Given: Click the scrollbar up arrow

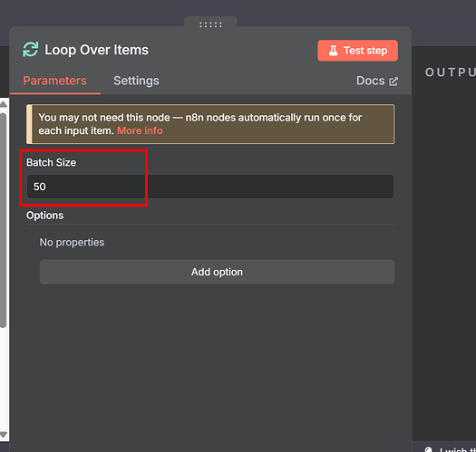Looking at the screenshot, I should (x=4, y=104).
